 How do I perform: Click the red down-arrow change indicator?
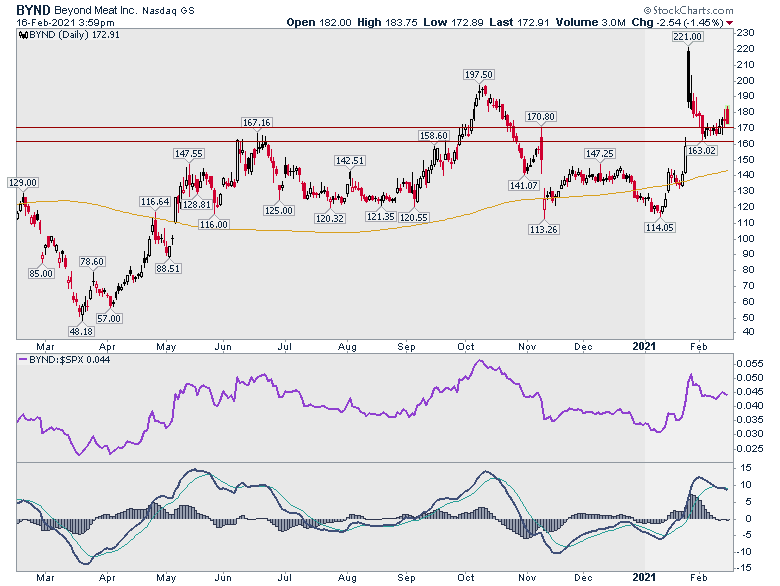tap(729, 23)
